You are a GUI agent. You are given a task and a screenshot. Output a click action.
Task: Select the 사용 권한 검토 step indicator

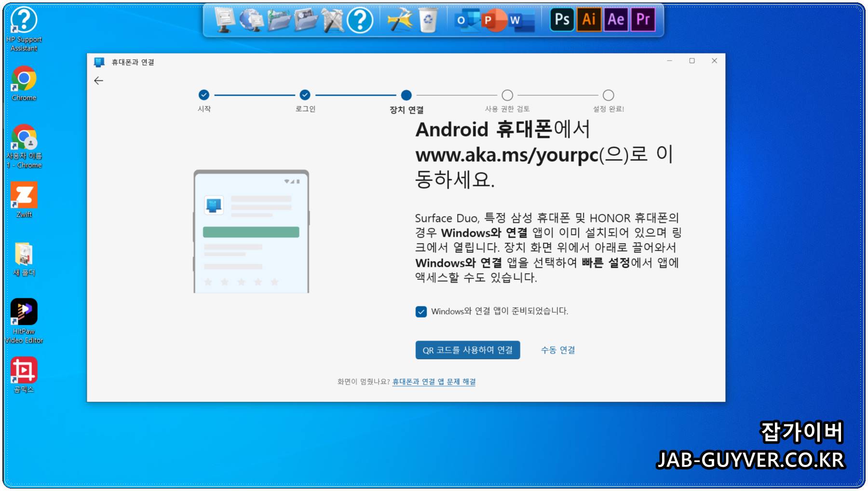pos(507,95)
